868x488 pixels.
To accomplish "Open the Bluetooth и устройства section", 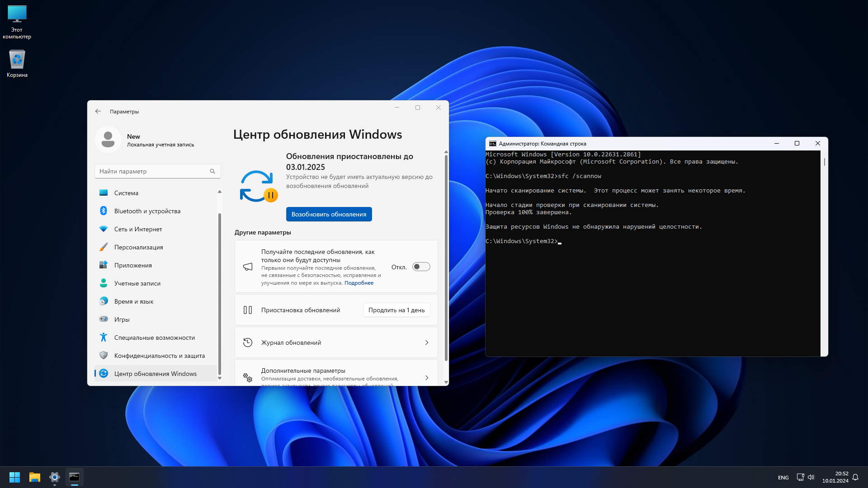I will (x=147, y=211).
